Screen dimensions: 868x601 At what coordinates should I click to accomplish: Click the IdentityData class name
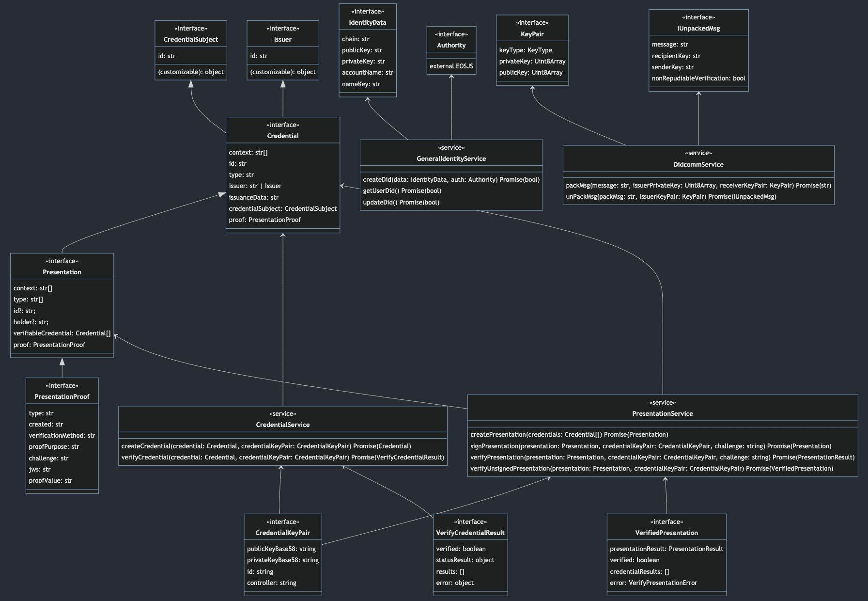(x=368, y=23)
